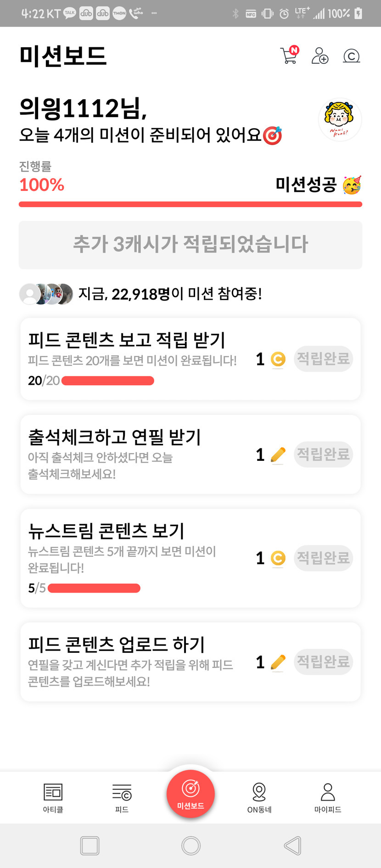Tap the 아티클 tab
The height and width of the screenshot is (868, 381).
point(53,798)
